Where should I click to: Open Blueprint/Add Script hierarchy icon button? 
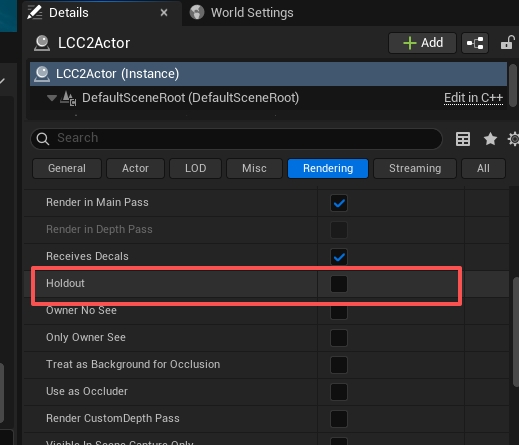coord(475,43)
